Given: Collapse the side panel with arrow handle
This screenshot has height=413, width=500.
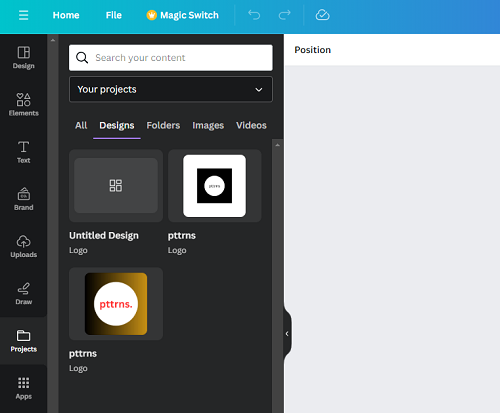Looking at the screenshot, I should (x=287, y=334).
